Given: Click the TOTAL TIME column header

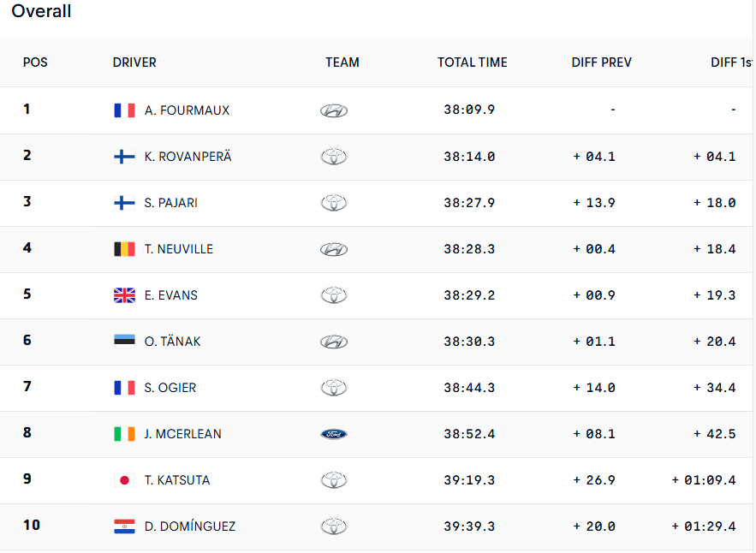Looking at the screenshot, I should tap(472, 62).
